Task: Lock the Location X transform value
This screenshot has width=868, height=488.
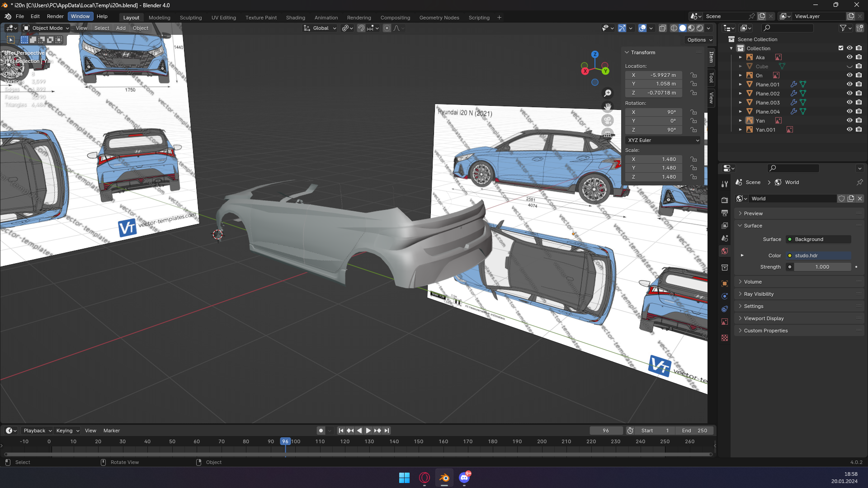Action: (693, 75)
